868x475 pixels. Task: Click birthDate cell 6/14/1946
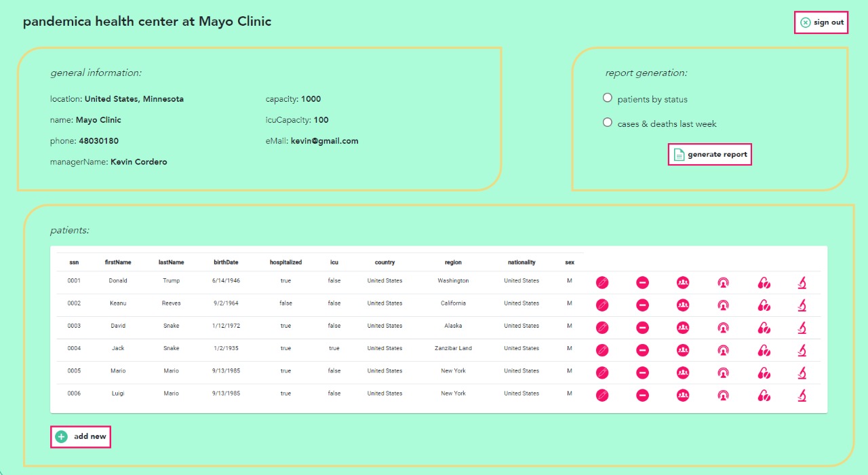coord(226,280)
